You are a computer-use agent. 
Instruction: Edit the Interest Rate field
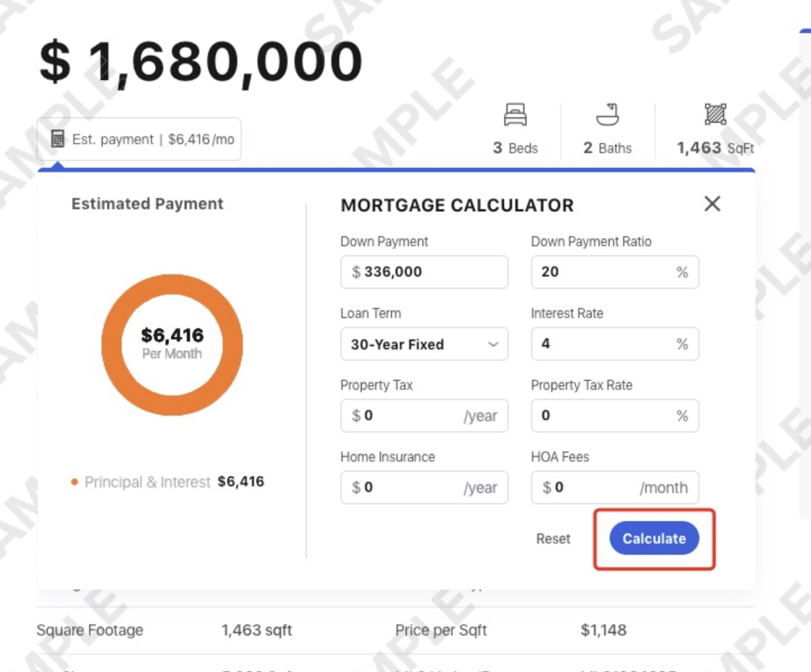click(615, 344)
